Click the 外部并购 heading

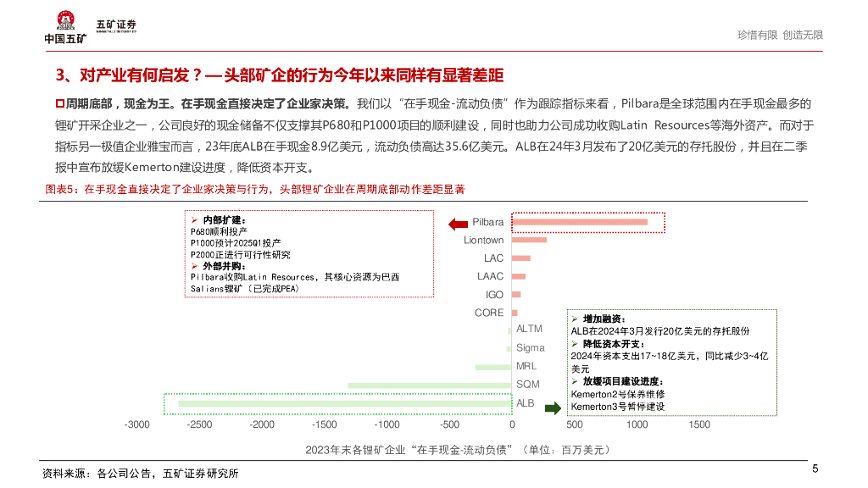[x=224, y=266]
